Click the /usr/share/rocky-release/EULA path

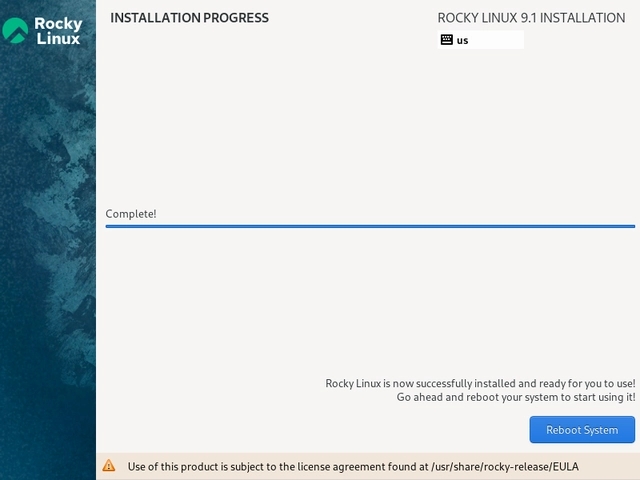point(504,466)
